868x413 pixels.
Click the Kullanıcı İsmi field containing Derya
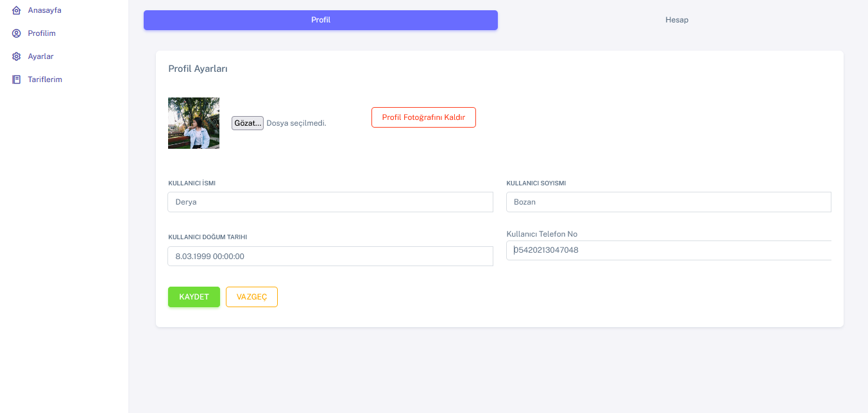point(330,201)
